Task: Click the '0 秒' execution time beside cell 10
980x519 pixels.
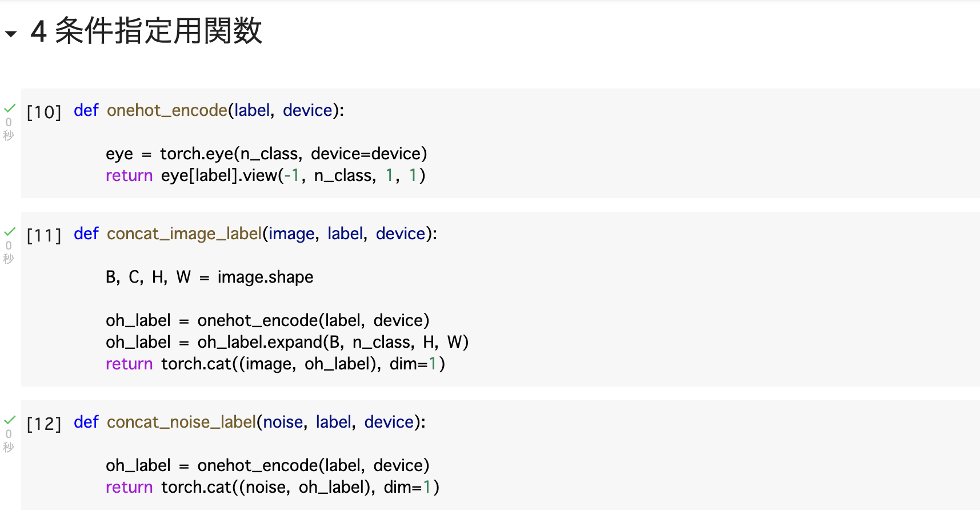Action: [9, 129]
